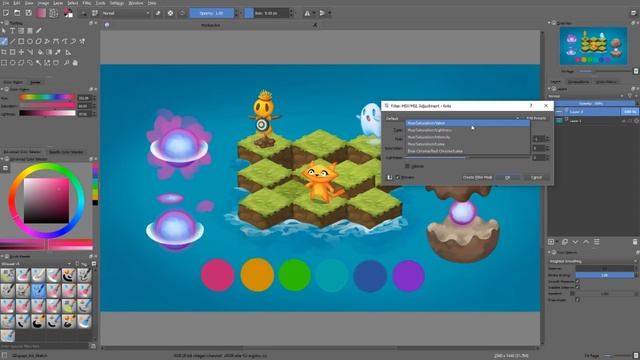Screen dimensions: 640x360
Task: Create a new document from toolbar
Action: click(6, 13)
